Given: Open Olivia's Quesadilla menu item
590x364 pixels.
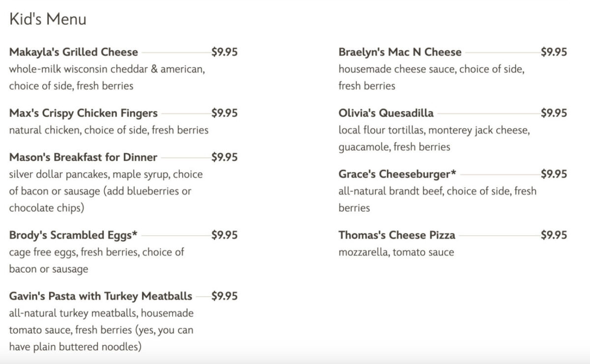Looking at the screenshot, I should point(386,113).
